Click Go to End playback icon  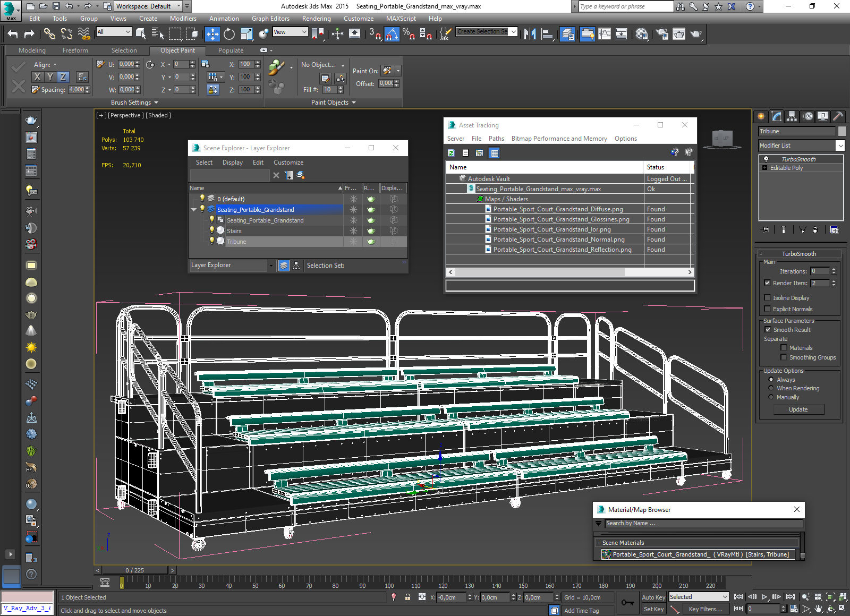coord(790,597)
